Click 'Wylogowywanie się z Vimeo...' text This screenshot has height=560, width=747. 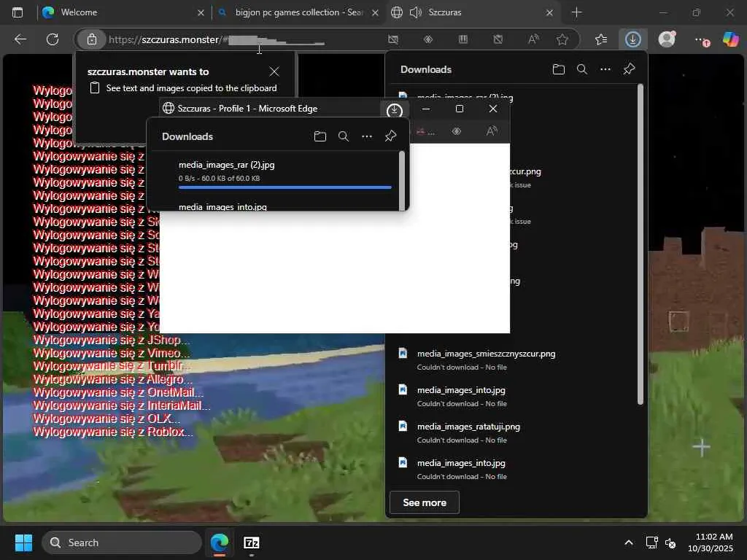pyautogui.click(x=111, y=354)
